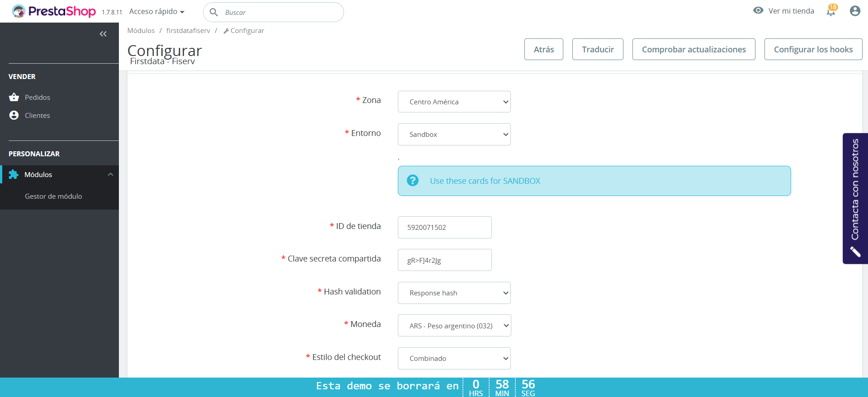Click the Entorno field label
This screenshot has height=397, width=868.
pyautogui.click(x=366, y=133)
